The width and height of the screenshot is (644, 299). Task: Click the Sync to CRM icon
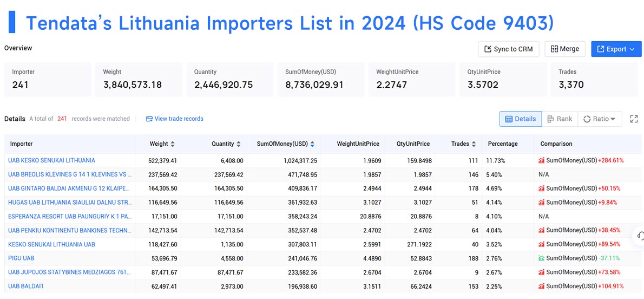[x=488, y=49]
